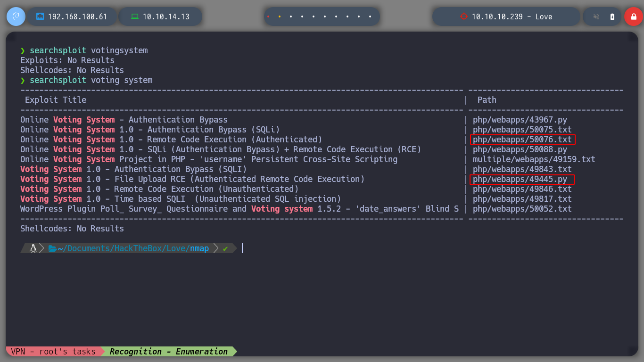
Task: Click the 'Authentication Bypass (SQLi)' exploit title
Action: click(150, 130)
